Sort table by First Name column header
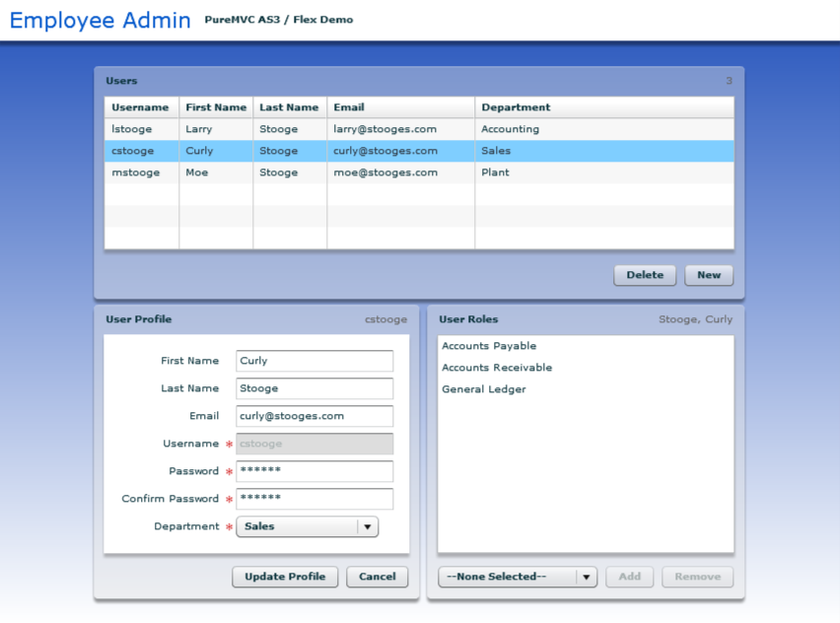The image size is (840, 623). coord(216,107)
